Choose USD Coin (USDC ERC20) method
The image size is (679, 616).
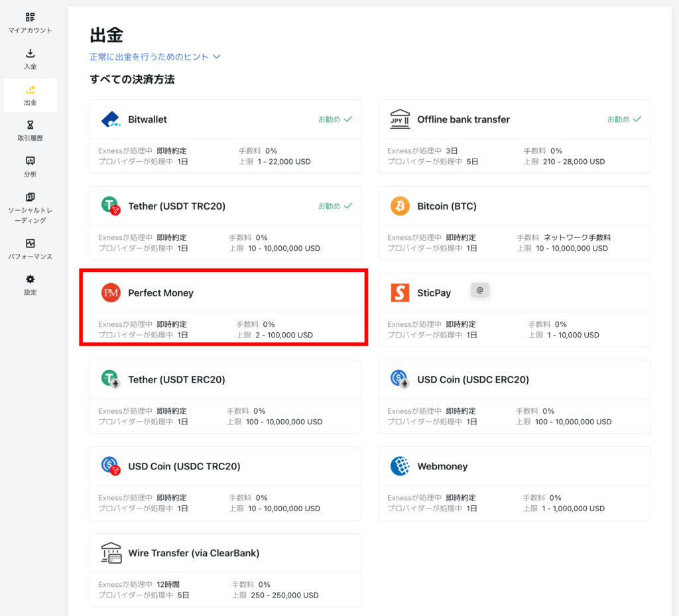[514, 397]
